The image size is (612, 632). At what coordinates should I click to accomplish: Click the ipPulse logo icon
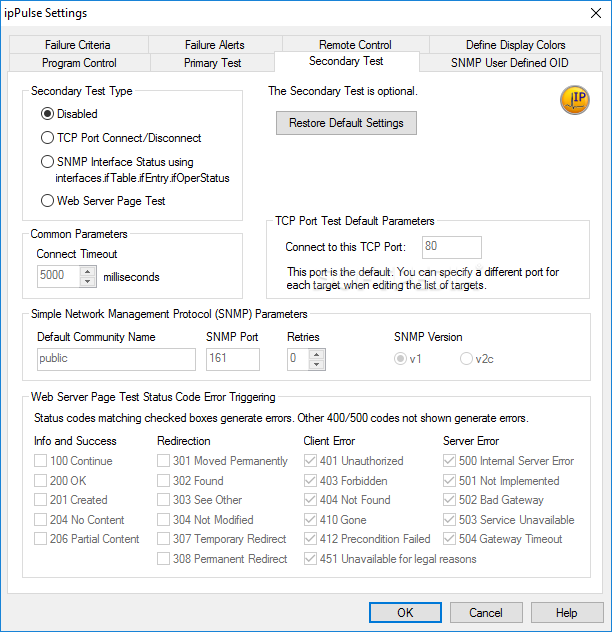click(x=575, y=100)
